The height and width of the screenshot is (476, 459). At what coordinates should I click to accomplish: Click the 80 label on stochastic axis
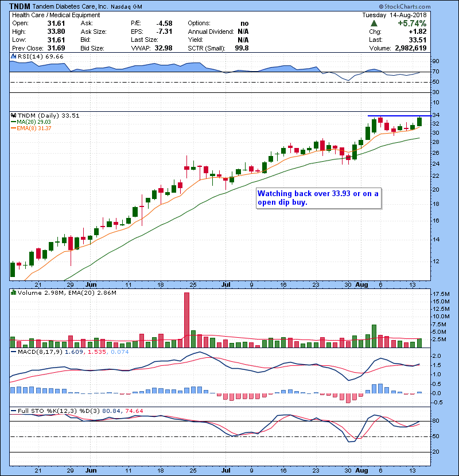pos(436,421)
